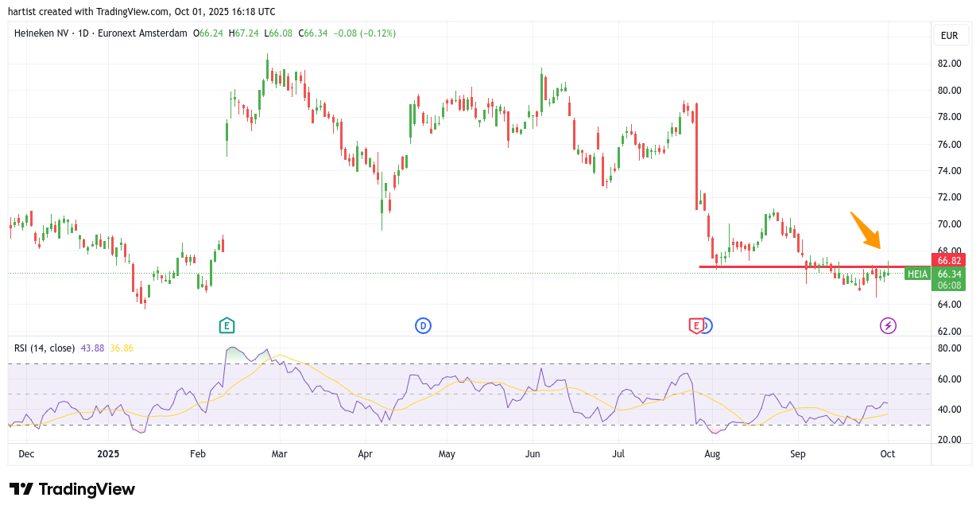Click the green 66.34 current price label
Screen dimensions: 980x513
point(949,274)
